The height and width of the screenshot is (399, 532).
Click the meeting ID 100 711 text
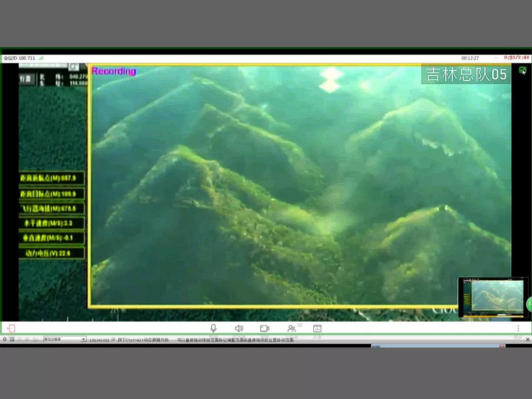pyautogui.click(x=19, y=58)
